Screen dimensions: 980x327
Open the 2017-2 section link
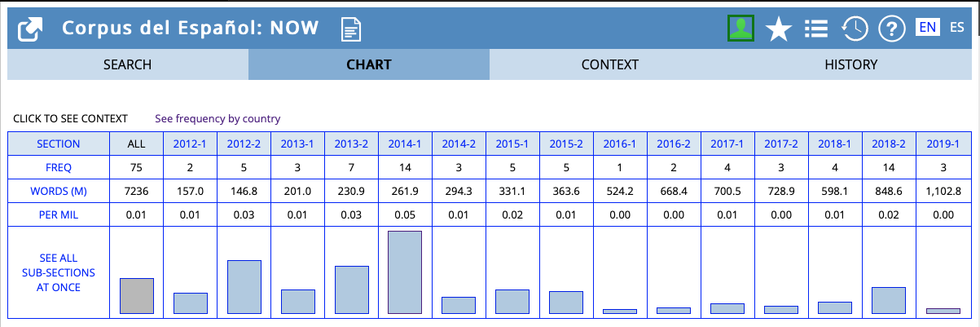pyautogui.click(x=781, y=144)
